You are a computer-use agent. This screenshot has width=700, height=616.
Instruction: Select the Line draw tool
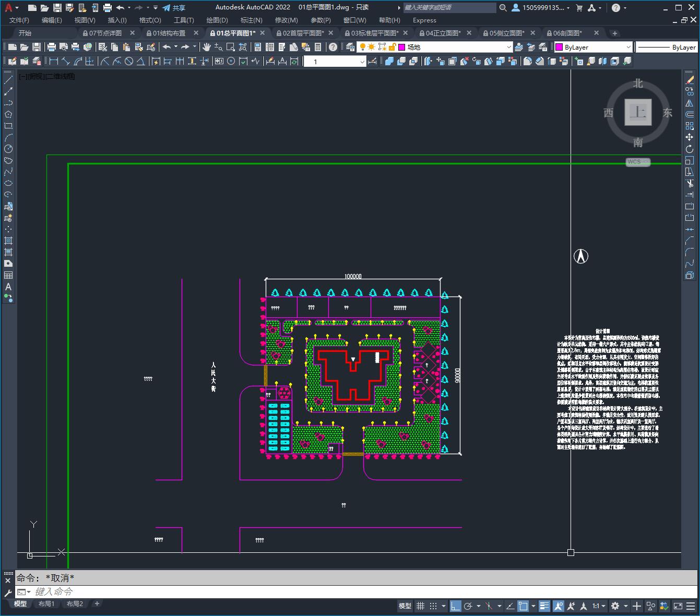coord(8,80)
